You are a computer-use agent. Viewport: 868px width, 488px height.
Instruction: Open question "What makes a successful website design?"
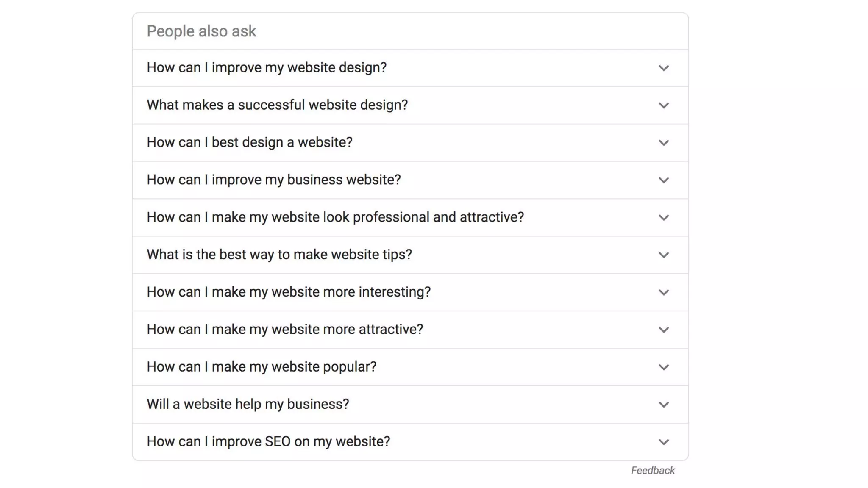click(x=277, y=105)
